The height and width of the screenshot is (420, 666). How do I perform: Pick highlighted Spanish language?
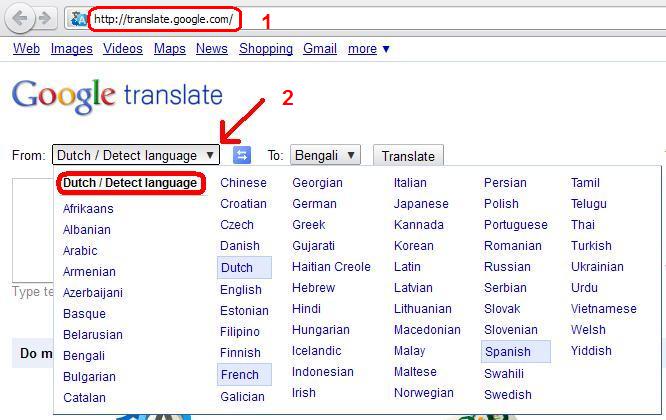point(516,352)
